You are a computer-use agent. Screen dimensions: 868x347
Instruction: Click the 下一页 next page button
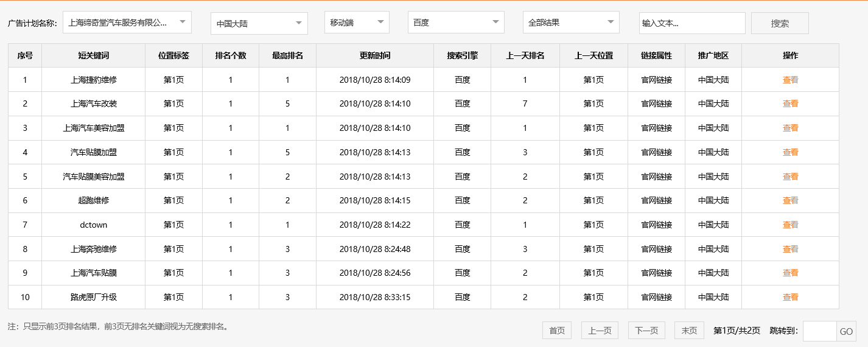[x=646, y=331]
